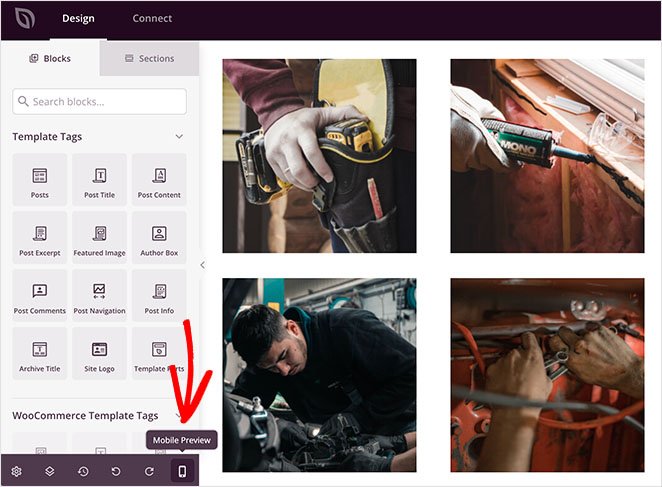Select the Post Excerpt block
Viewport: 662px width, 487px height.
point(40,237)
